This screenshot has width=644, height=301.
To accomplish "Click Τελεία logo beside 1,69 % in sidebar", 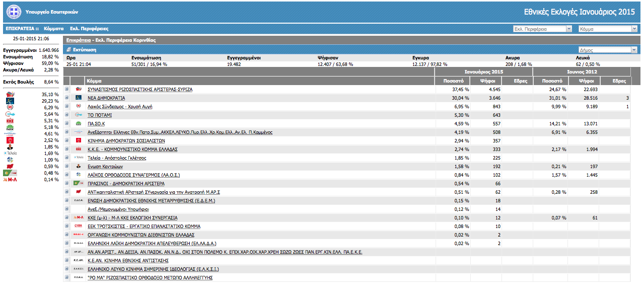I will pos(10,154).
